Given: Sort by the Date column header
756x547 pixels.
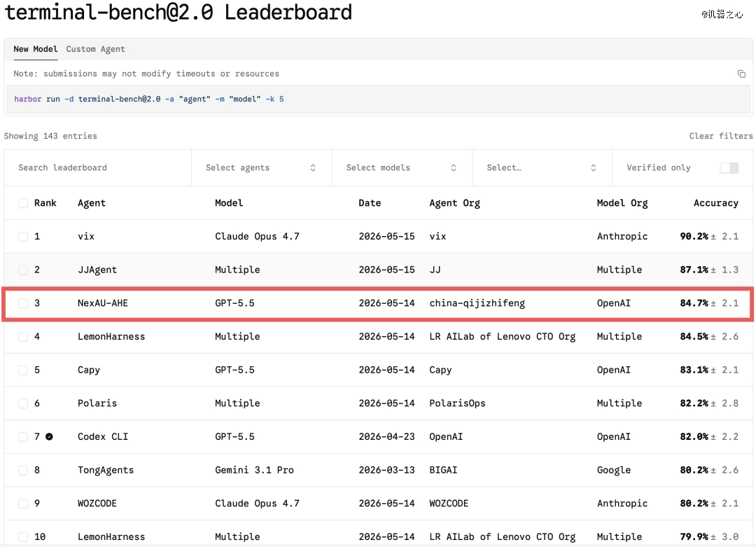Looking at the screenshot, I should [x=370, y=203].
